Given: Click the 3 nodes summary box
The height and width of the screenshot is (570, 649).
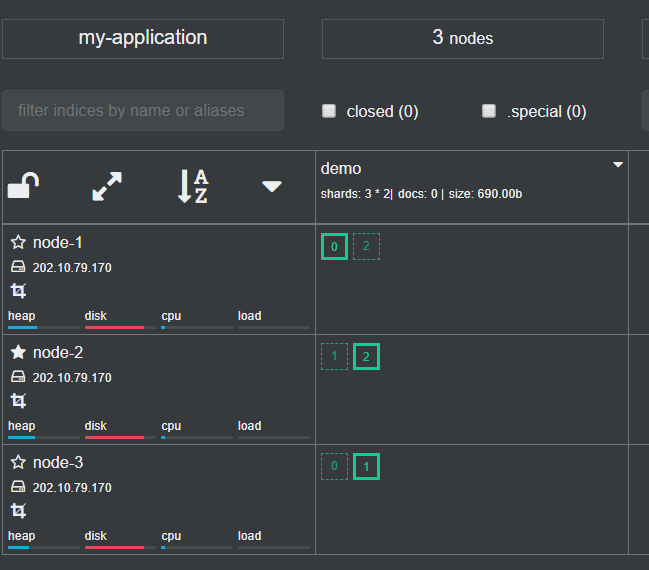Looking at the screenshot, I should [x=463, y=39].
